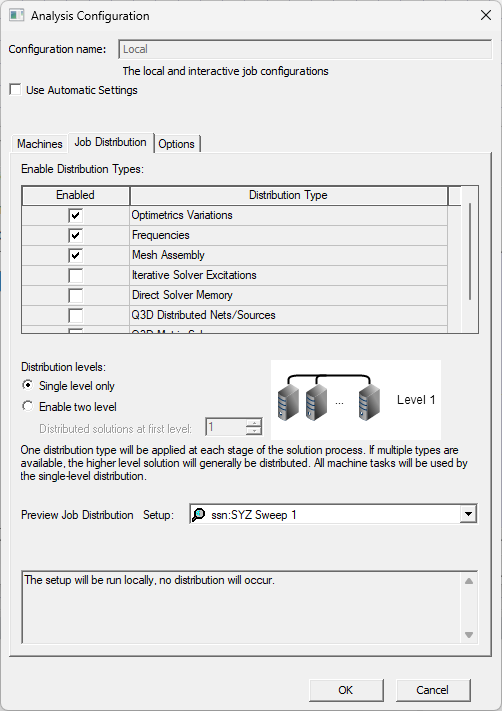Viewport: 502px width, 711px height.
Task: Select the Job Distribution tab
Action: [111, 142]
